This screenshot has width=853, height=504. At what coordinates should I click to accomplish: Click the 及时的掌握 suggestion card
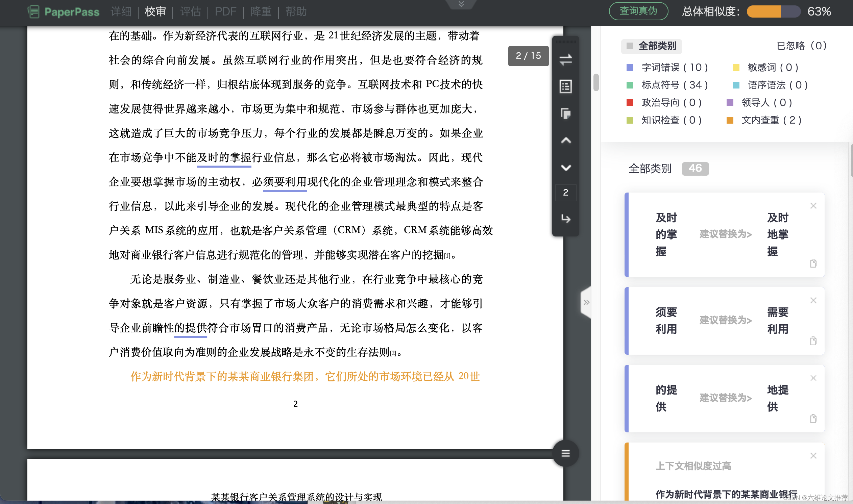[724, 235]
